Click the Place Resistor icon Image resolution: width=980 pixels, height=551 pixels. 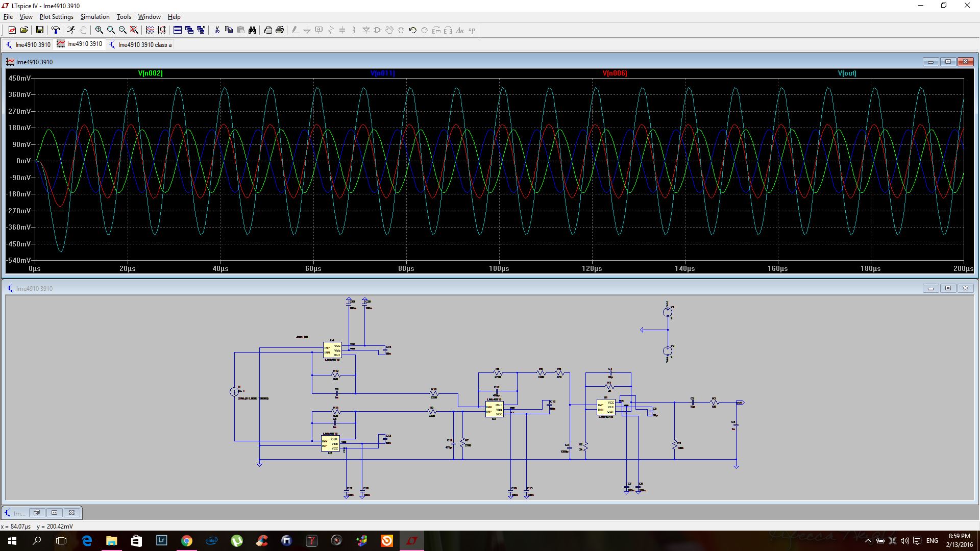[x=331, y=30]
